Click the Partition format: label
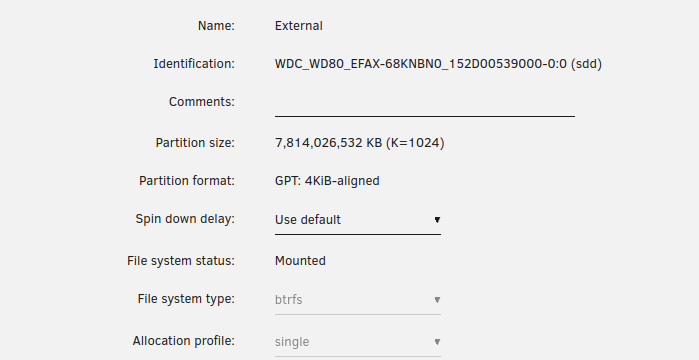This screenshot has height=360, width=699. tap(187, 181)
